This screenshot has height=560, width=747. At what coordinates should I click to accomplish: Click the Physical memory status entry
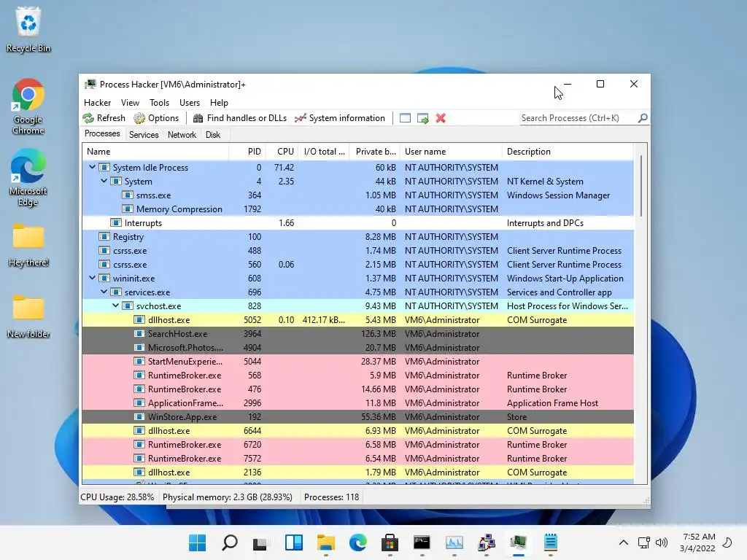coord(228,497)
